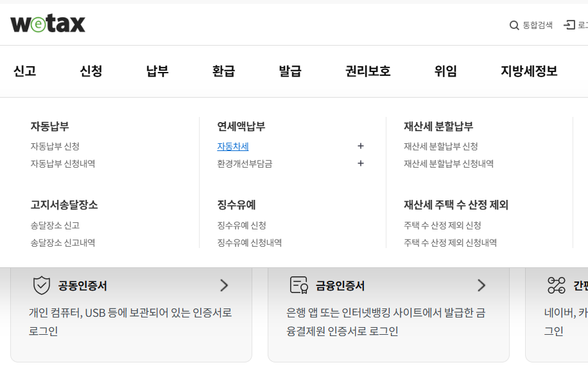Click the chevron arrow on 공동인증서 card
The height and width of the screenshot is (374, 588).
[x=224, y=285]
